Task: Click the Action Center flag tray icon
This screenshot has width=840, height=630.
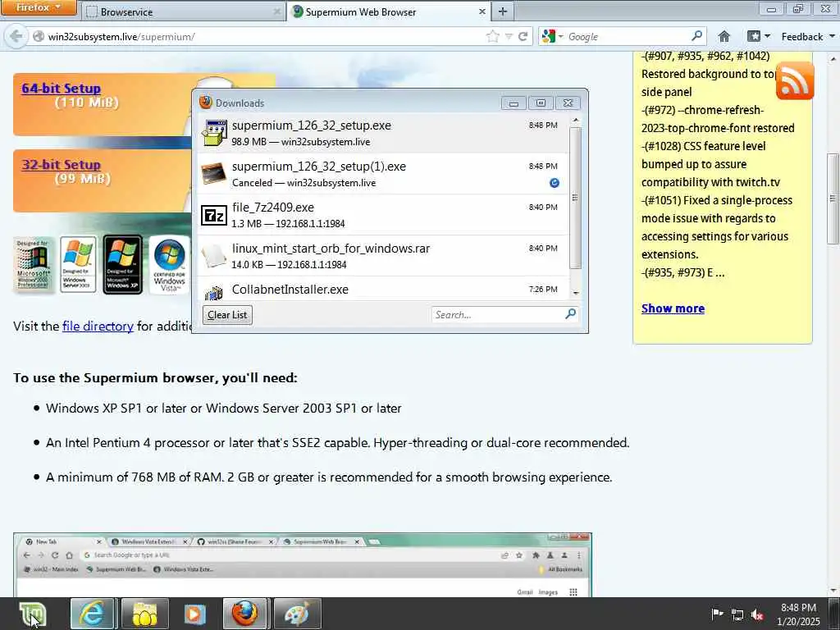Action: (x=717, y=614)
